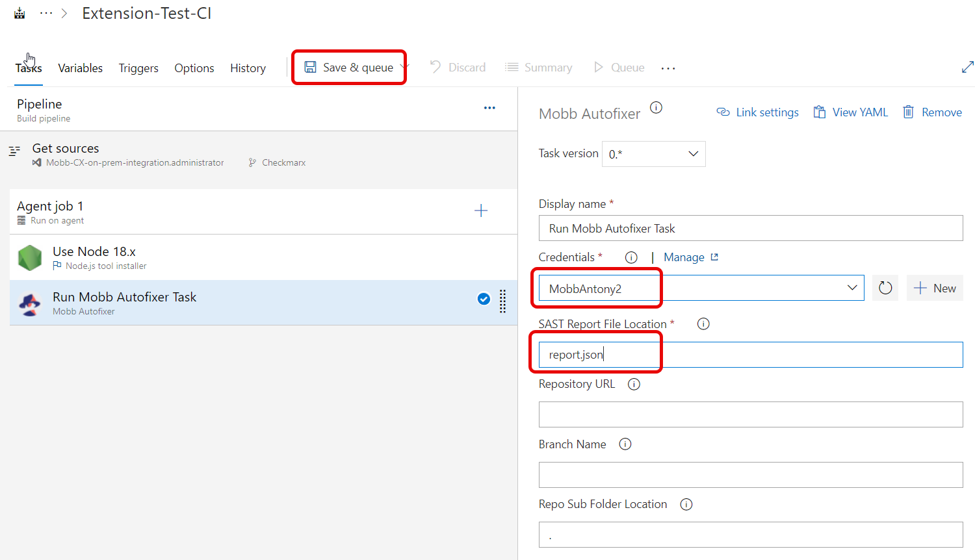This screenshot has height=560, width=975.
Task: Open the Triggers tab
Action: click(x=138, y=68)
